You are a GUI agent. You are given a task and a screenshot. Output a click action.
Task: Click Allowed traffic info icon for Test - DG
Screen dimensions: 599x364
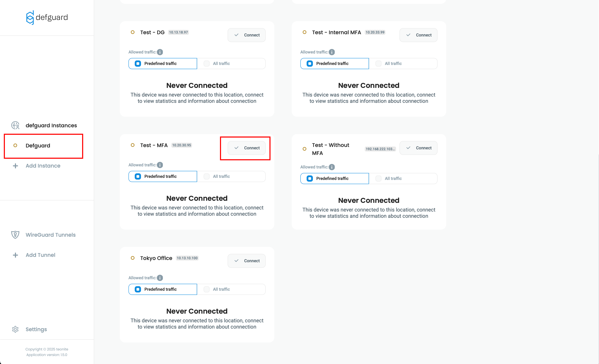coord(160,52)
